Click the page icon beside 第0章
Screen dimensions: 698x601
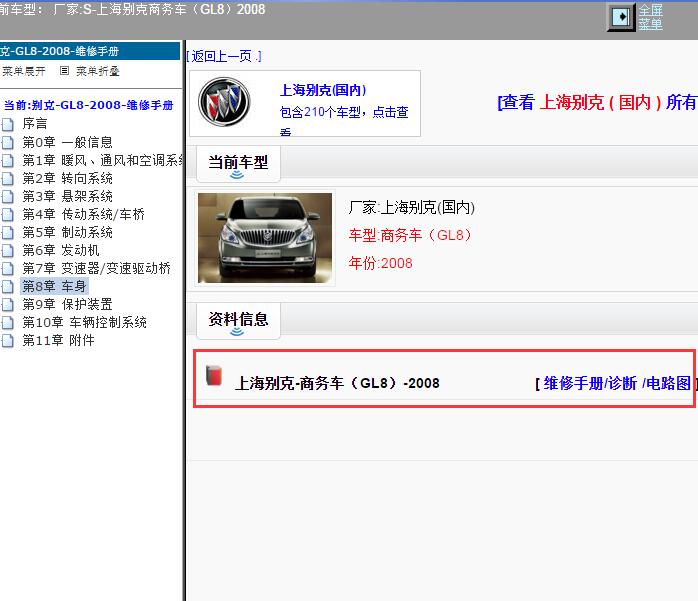8,142
